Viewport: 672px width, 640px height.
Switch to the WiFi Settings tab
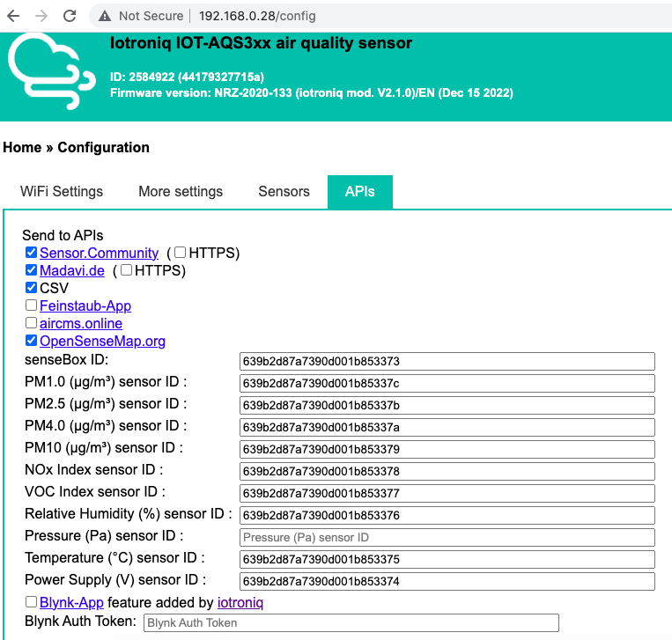click(62, 192)
